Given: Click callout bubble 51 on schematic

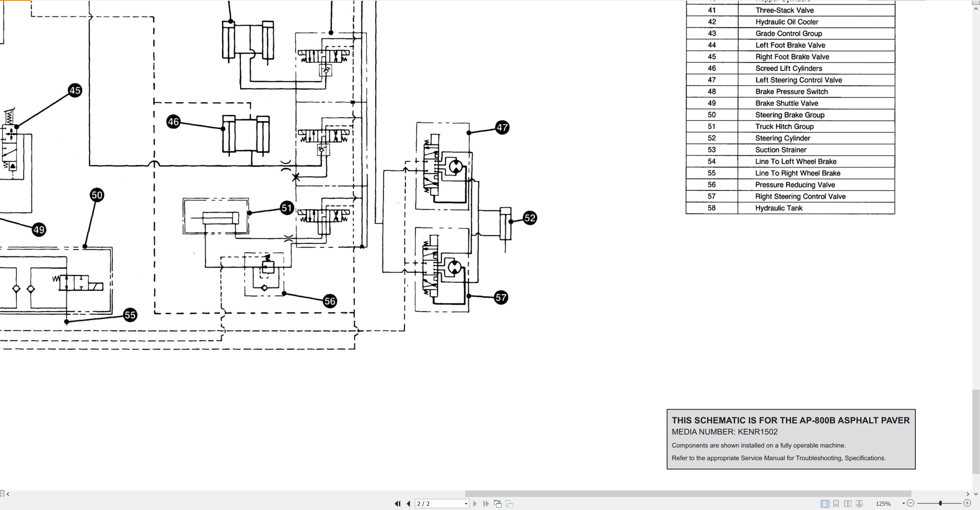Looking at the screenshot, I should click(287, 208).
